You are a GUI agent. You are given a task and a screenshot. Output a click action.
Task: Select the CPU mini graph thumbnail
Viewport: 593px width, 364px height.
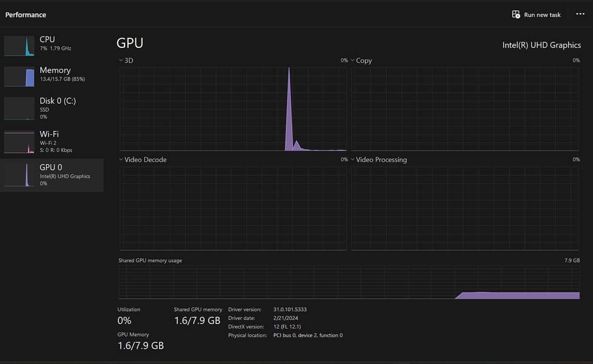(19, 46)
